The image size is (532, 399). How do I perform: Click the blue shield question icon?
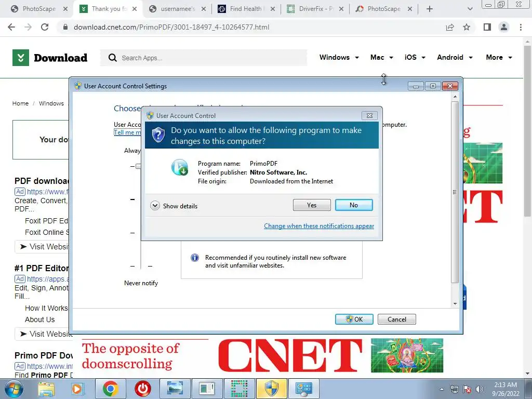(x=158, y=135)
